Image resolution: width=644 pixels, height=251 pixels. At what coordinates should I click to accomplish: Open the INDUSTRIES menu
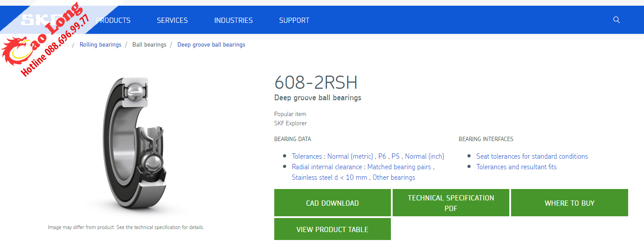pyautogui.click(x=233, y=20)
